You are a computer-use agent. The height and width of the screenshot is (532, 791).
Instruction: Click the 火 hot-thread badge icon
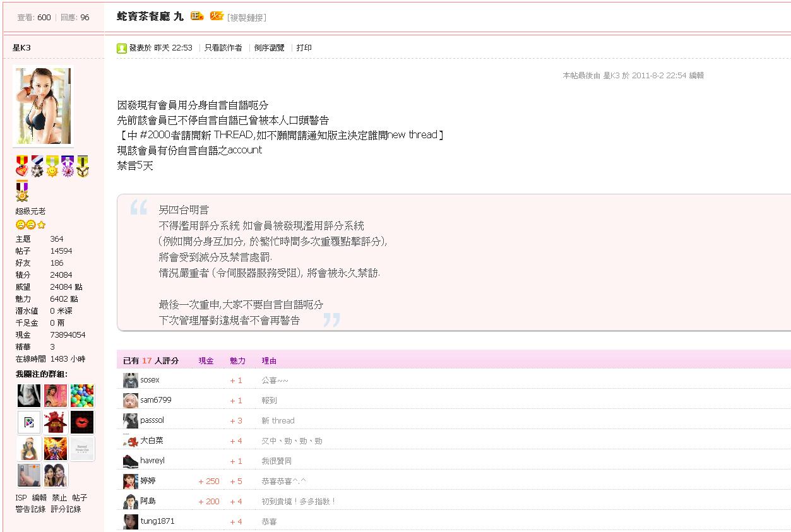point(217,16)
